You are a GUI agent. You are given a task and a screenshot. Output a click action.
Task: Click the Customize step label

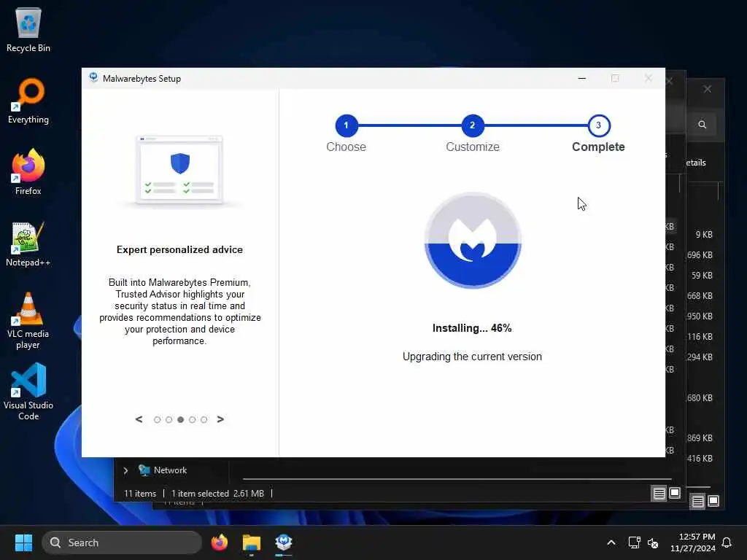point(473,147)
